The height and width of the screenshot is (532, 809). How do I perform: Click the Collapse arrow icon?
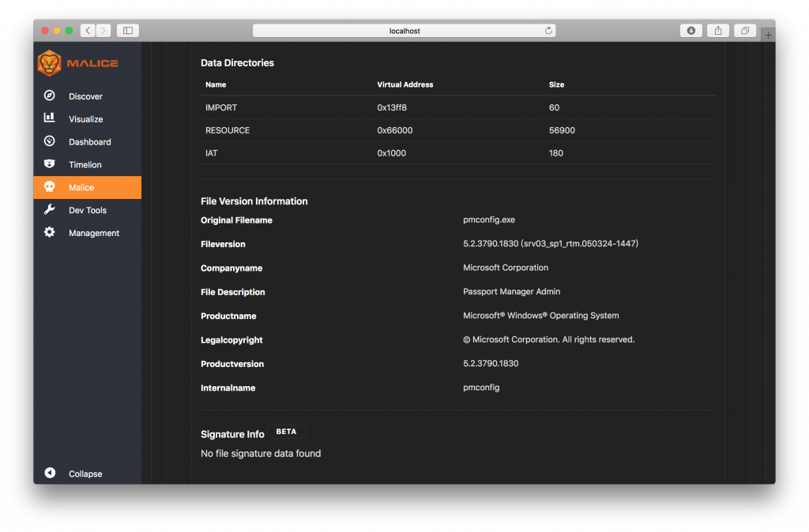[x=50, y=473]
